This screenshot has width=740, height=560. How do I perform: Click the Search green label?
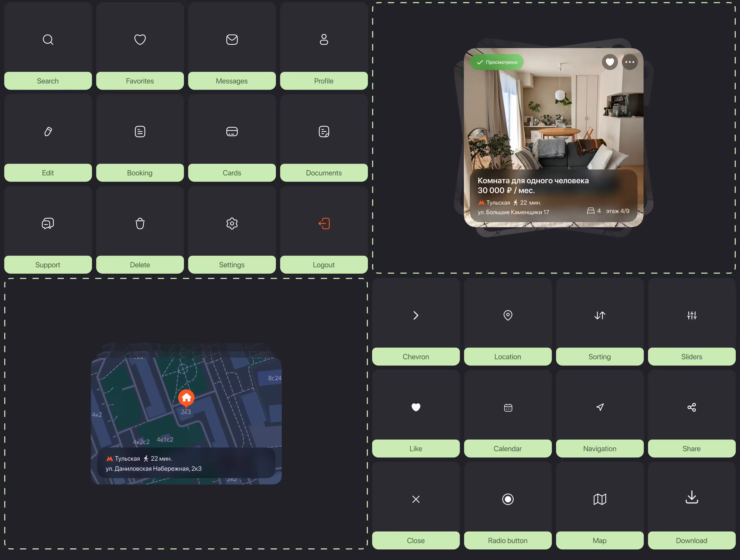48,81
